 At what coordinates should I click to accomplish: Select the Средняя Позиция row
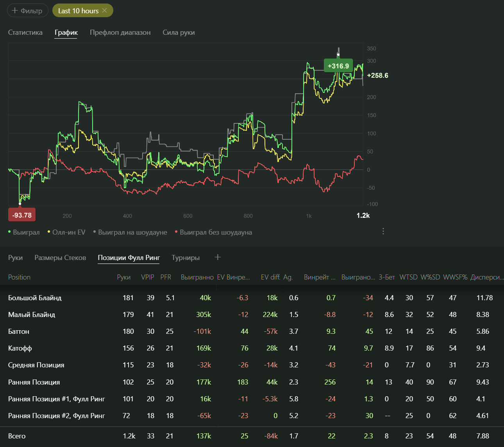[x=252, y=365]
